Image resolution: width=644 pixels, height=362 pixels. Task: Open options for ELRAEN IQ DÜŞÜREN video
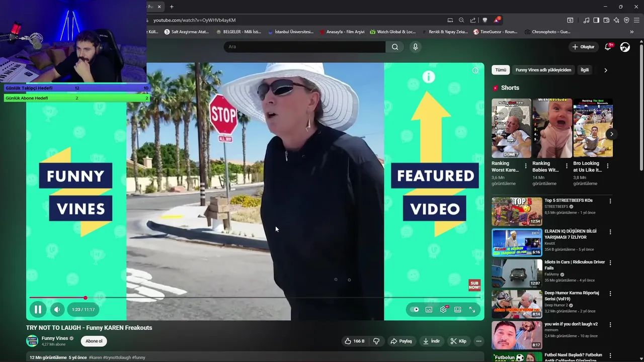point(610,232)
